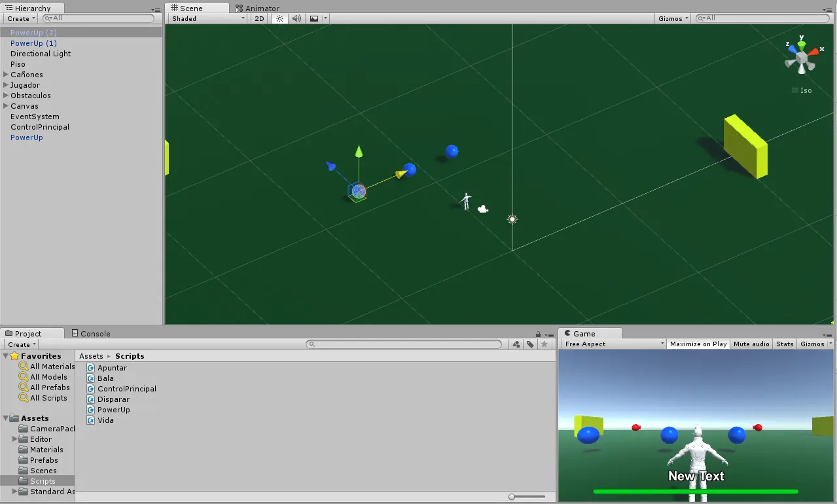Click save search star icon

(544, 344)
